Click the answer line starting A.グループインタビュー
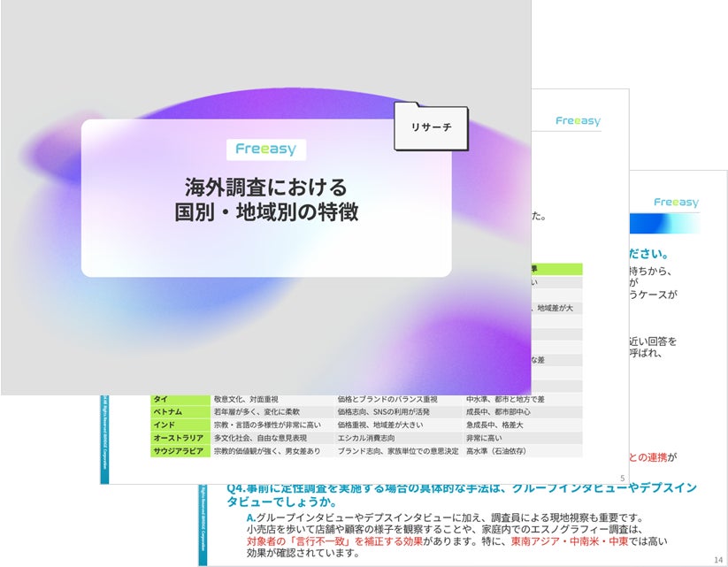This screenshot has width=728, height=567. click(x=445, y=517)
